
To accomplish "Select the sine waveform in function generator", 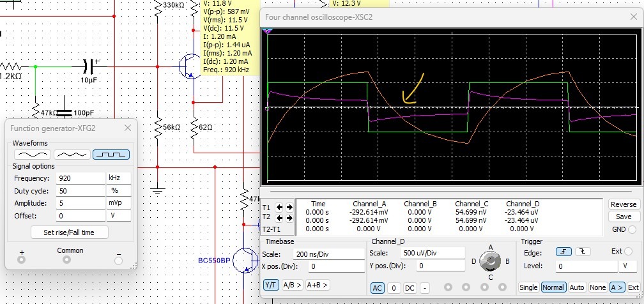I will point(33,155).
